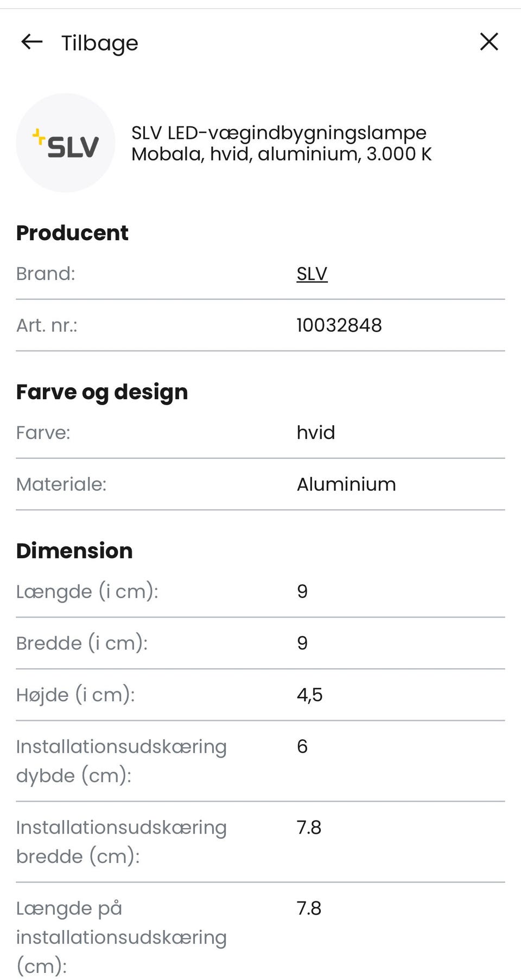Tap the Installationsudskæring dybde label
The width and height of the screenshot is (521, 980).
[x=121, y=761]
